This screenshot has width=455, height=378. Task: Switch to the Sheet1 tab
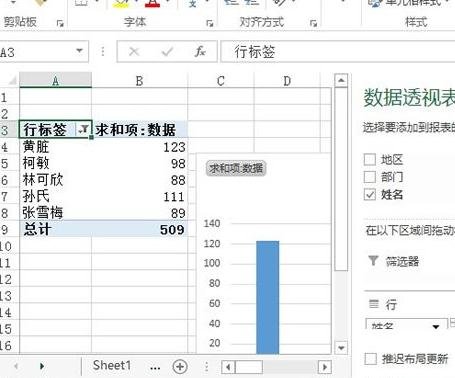pyautogui.click(x=112, y=366)
